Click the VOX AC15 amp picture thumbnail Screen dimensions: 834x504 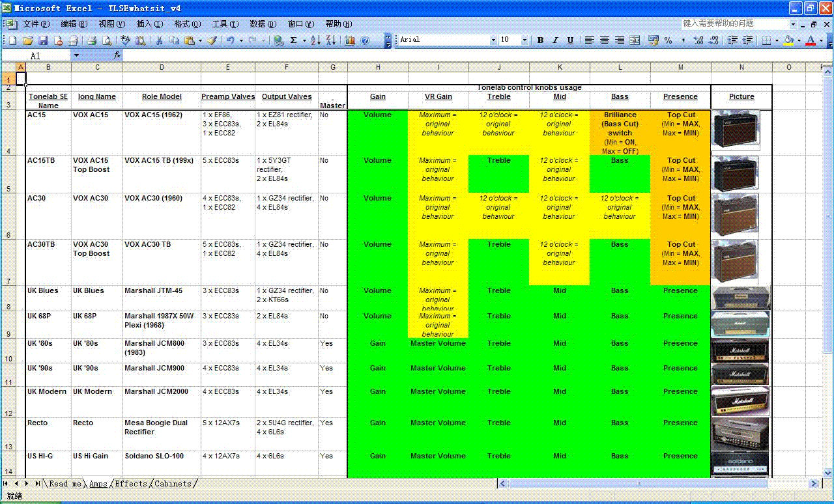click(736, 130)
